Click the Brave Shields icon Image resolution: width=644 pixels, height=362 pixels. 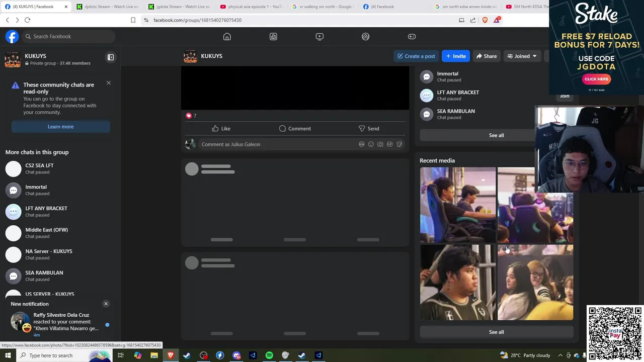485,20
